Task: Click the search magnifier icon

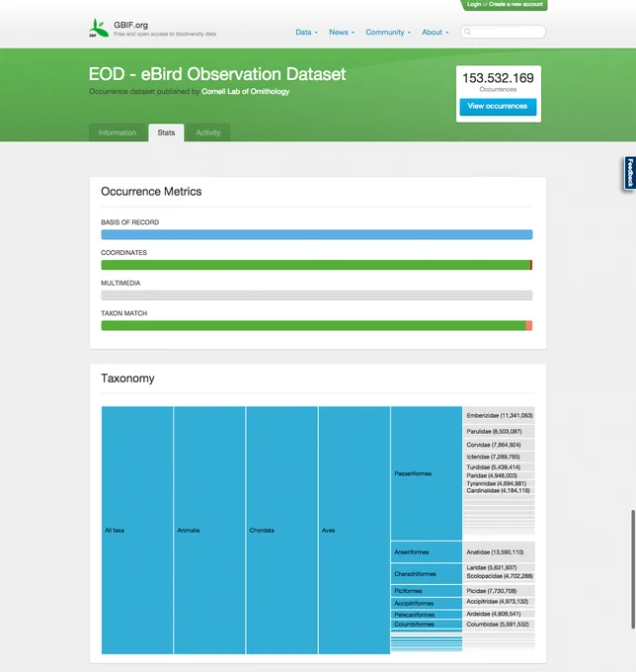Action: coord(467,32)
